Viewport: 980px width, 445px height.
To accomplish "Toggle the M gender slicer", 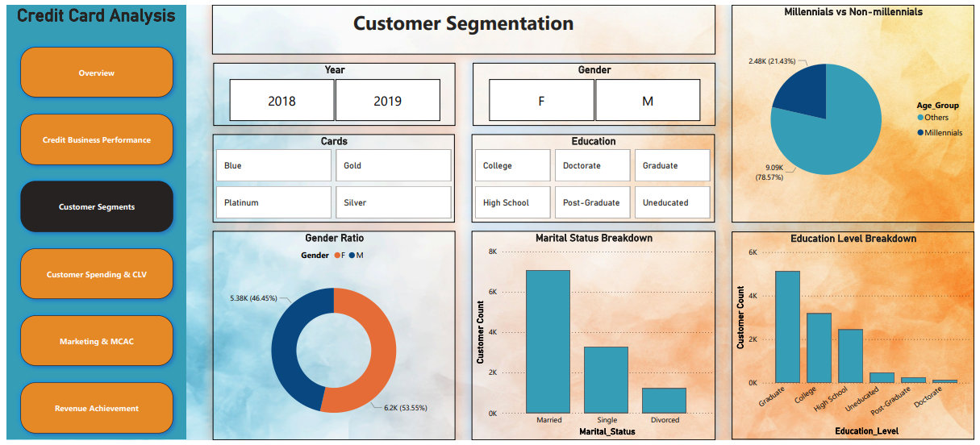I will click(647, 101).
